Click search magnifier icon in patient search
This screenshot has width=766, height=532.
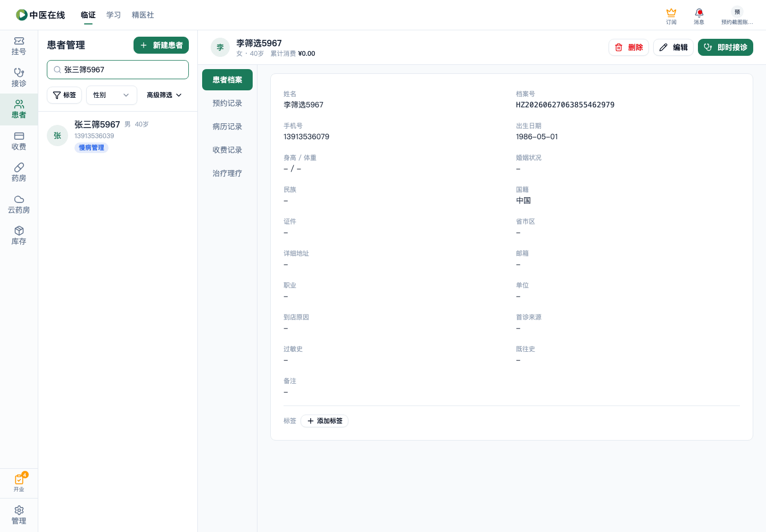57,70
